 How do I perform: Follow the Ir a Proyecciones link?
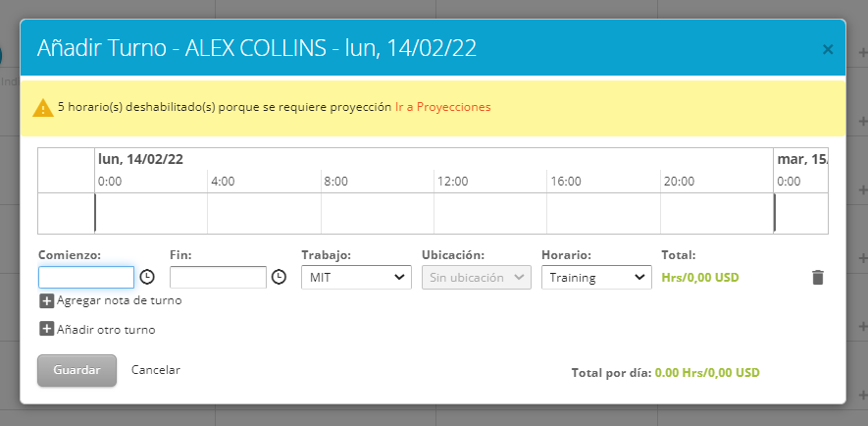point(442,107)
